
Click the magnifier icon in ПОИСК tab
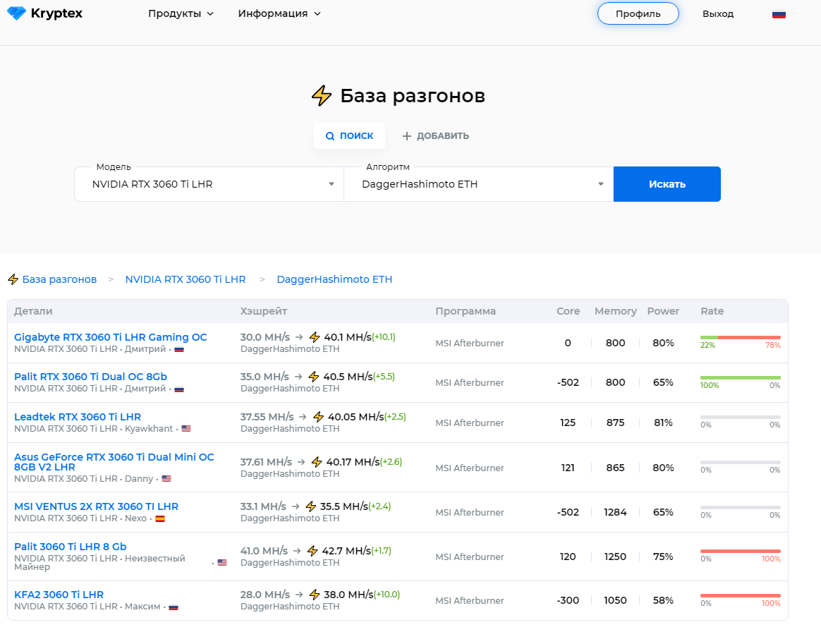tap(330, 136)
